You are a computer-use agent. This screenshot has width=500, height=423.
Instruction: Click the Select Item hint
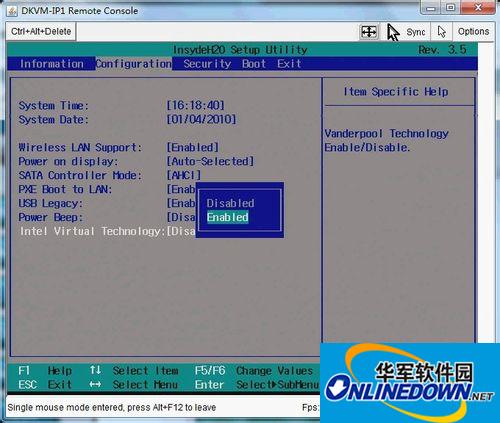click(134, 370)
